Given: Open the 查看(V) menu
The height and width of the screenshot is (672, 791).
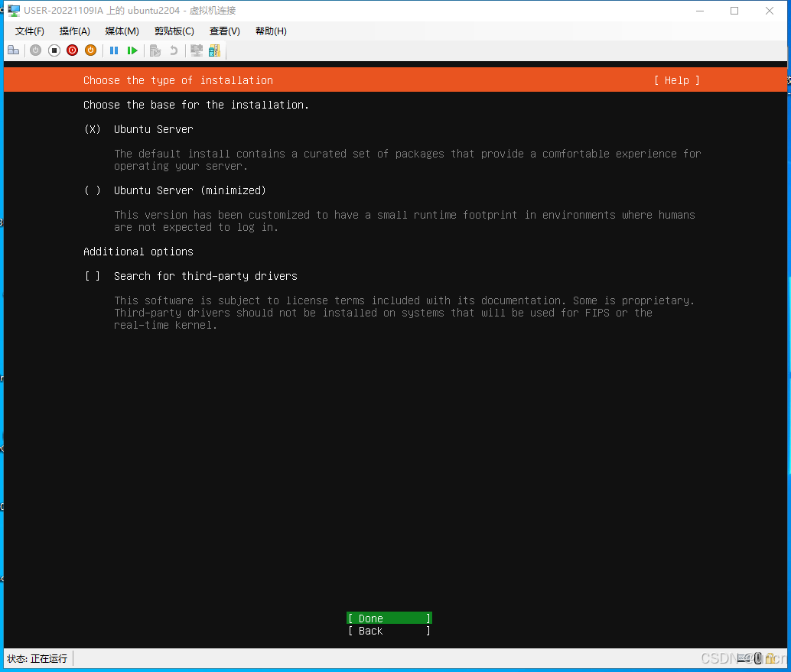Looking at the screenshot, I should 224,31.
